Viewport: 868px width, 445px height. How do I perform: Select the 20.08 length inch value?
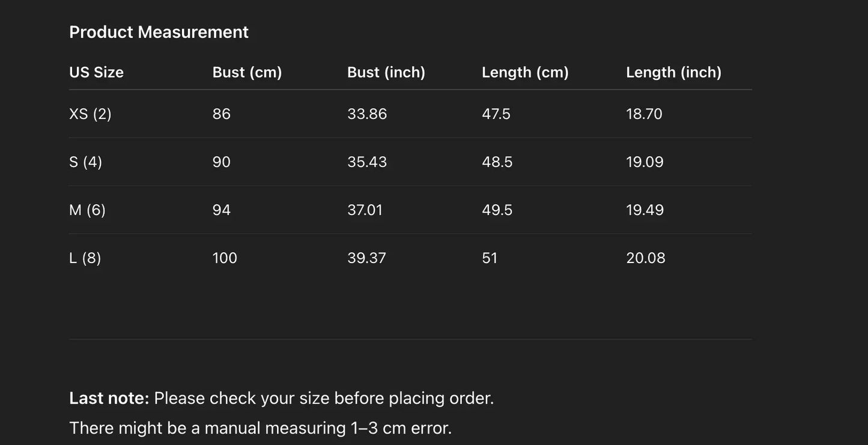click(x=645, y=258)
